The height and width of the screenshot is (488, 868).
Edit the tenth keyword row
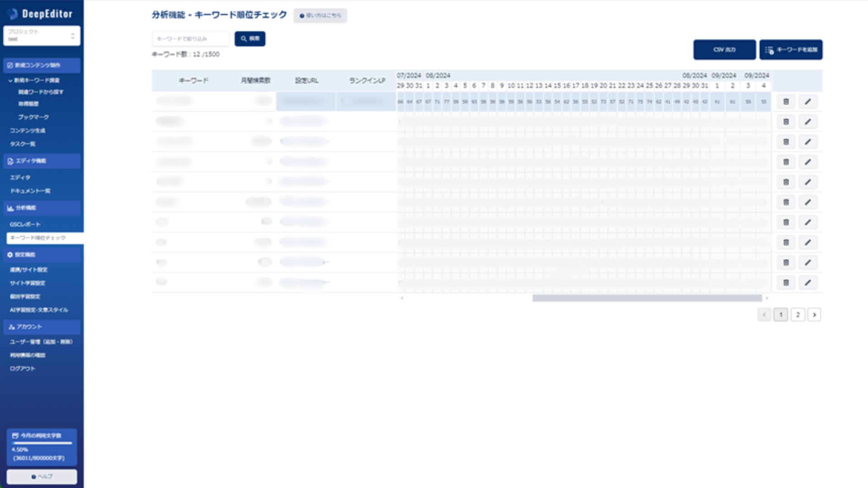click(x=808, y=282)
